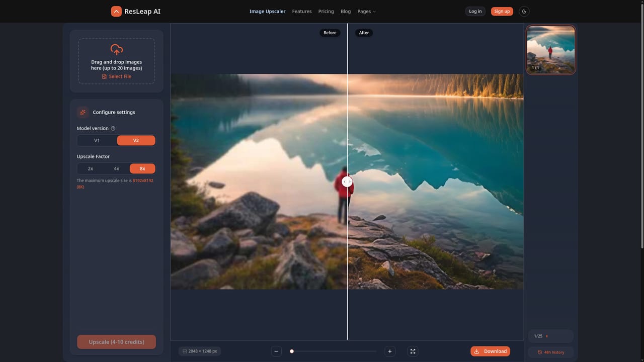Viewport: 644px width, 362px height.
Task: Click the Sign up button
Action: (502, 11)
